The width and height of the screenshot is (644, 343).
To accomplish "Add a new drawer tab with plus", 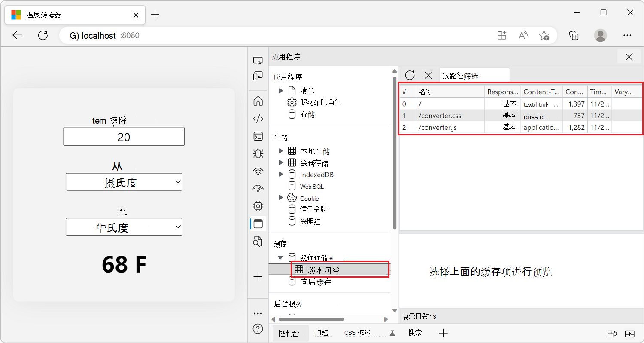I will pos(444,333).
